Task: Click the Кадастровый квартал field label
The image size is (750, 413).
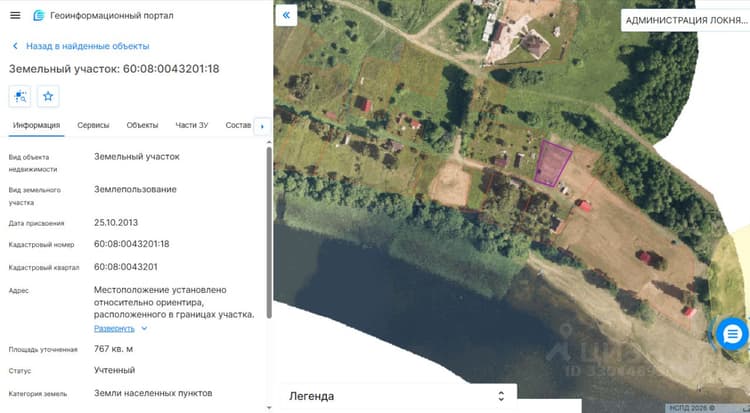Action: [44, 268]
